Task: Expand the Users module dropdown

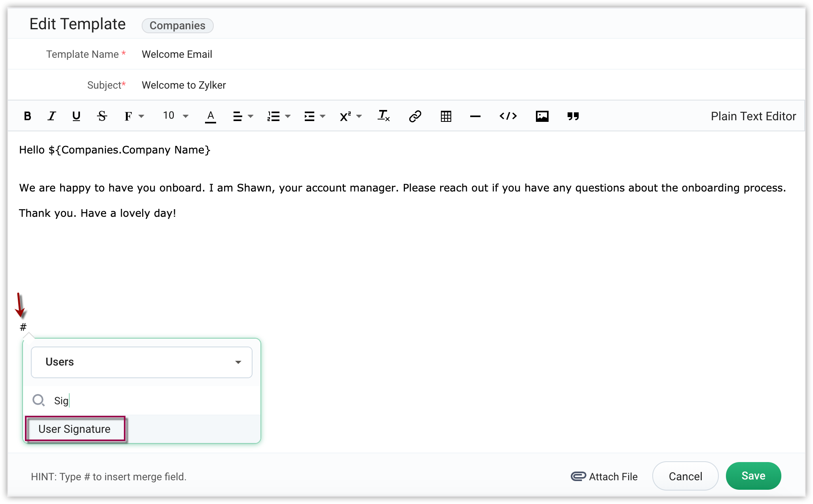Action: pyautogui.click(x=141, y=362)
